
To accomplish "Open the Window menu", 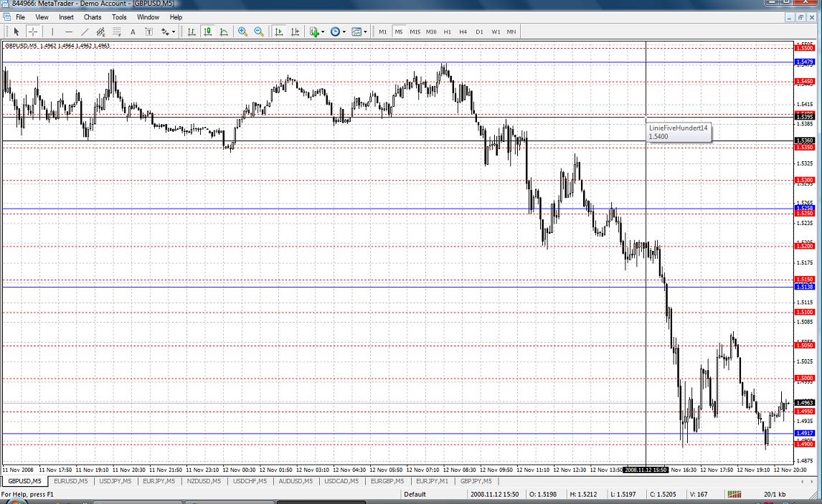I will point(148,17).
